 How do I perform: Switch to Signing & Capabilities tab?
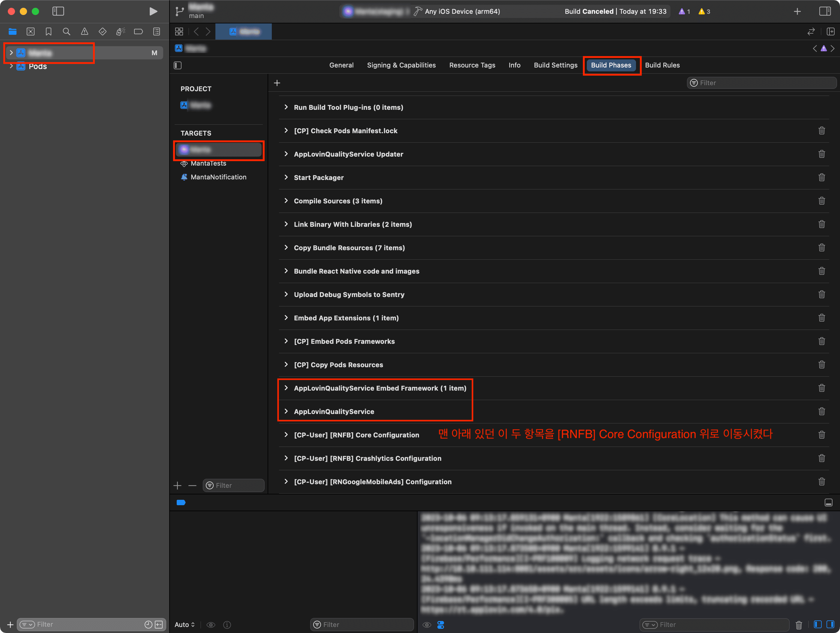tap(401, 65)
